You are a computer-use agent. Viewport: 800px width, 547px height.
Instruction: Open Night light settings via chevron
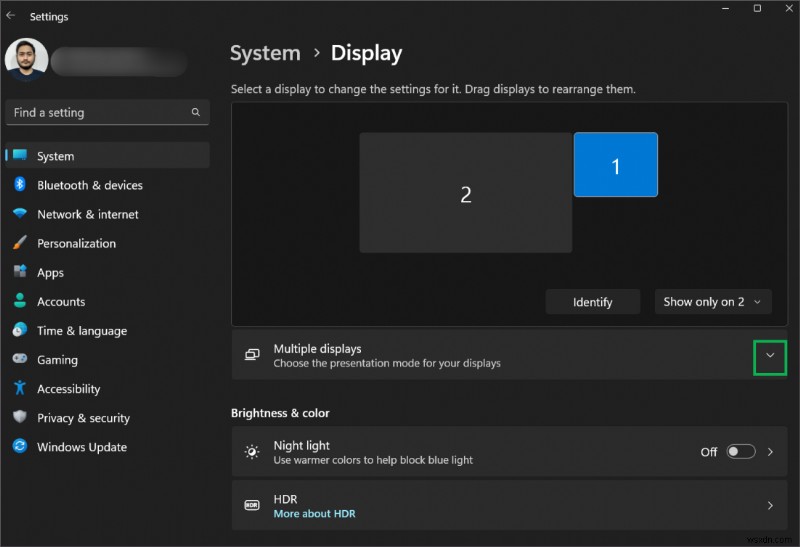click(x=770, y=452)
